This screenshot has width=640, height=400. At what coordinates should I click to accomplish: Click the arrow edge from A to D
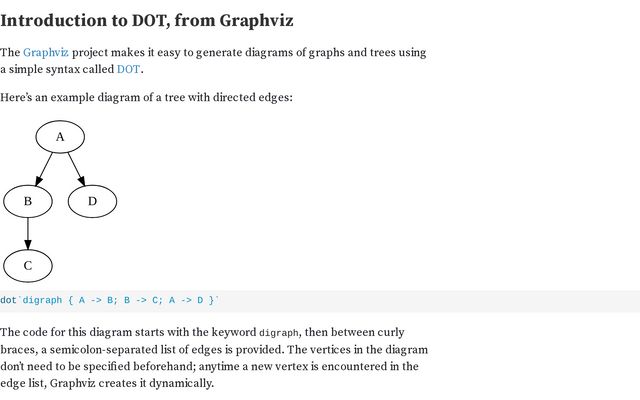click(x=77, y=169)
